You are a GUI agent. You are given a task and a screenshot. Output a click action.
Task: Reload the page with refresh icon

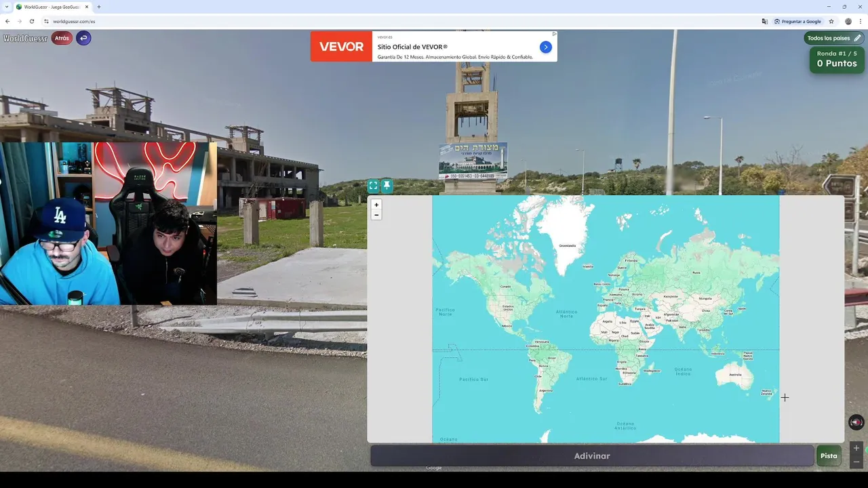(x=31, y=21)
